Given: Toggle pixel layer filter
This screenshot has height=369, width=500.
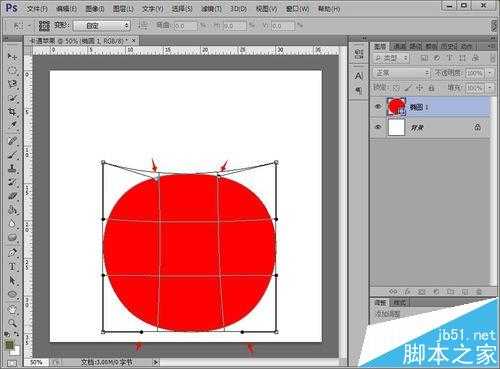Looking at the screenshot, I should coord(424,58).
